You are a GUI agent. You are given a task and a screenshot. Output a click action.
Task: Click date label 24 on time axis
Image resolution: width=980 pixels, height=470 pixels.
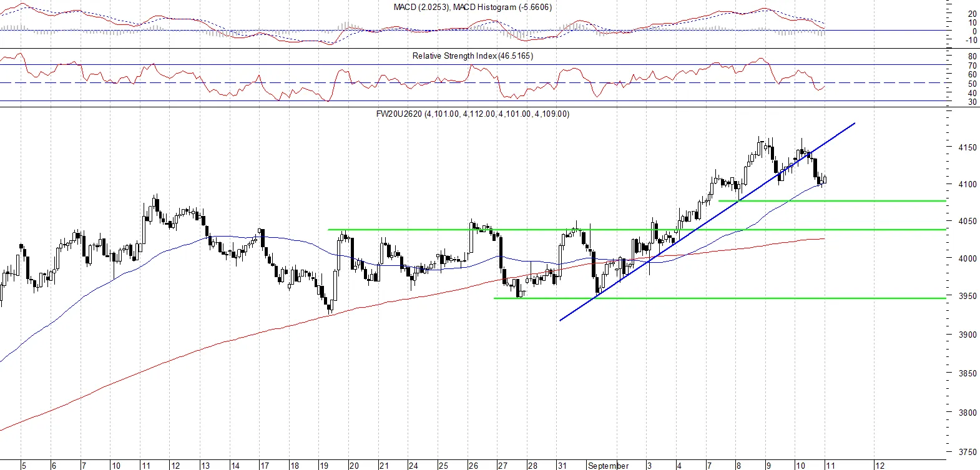[x=413, y=466]
